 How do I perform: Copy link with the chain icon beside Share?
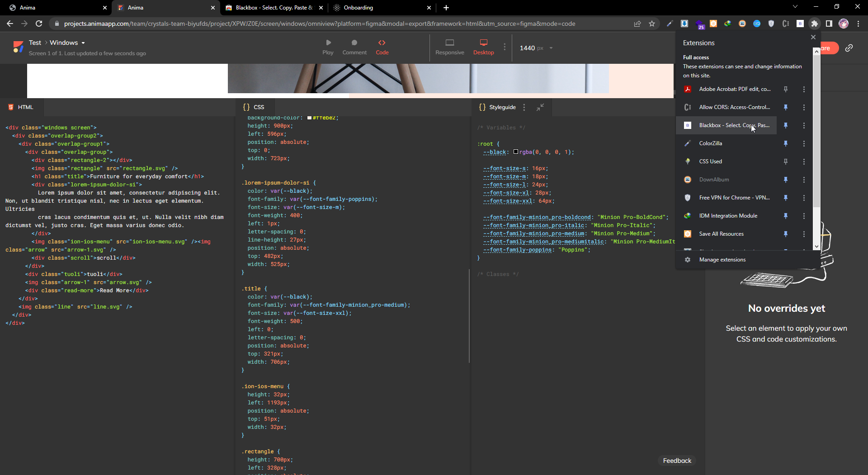pyautogui.click(x=849, y=48)
